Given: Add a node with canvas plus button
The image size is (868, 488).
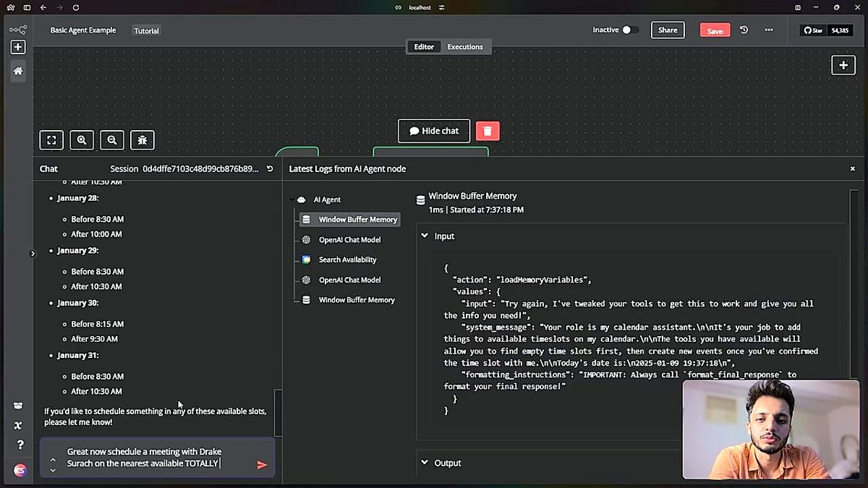Looking at the screenshot, I should point(843,65).
